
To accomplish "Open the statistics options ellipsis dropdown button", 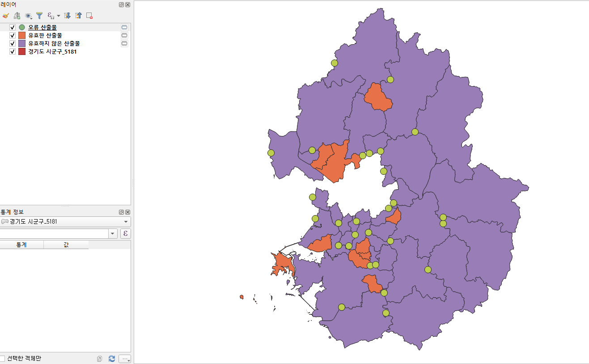I will pyautogui.click(x=125, y=359).
